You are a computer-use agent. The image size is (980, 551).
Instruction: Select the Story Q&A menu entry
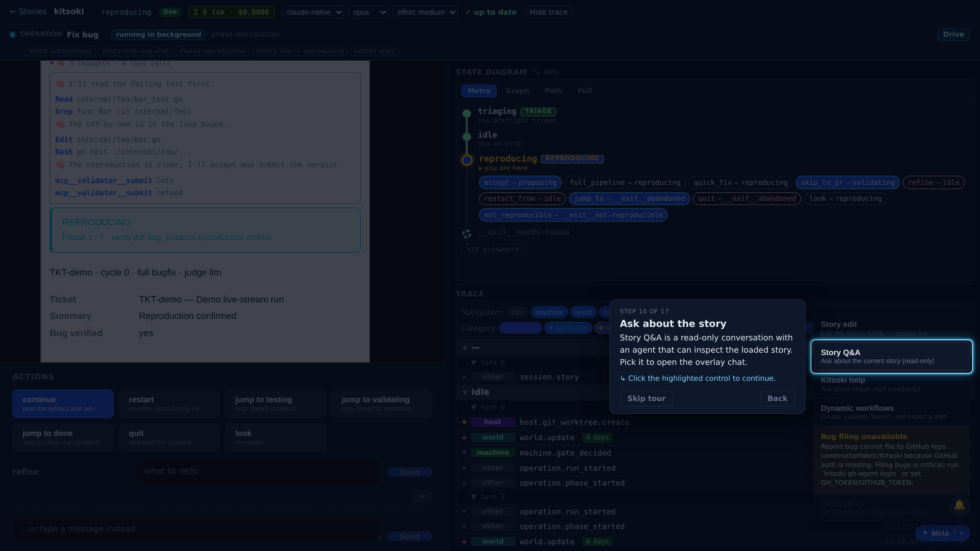coord(891,356)
